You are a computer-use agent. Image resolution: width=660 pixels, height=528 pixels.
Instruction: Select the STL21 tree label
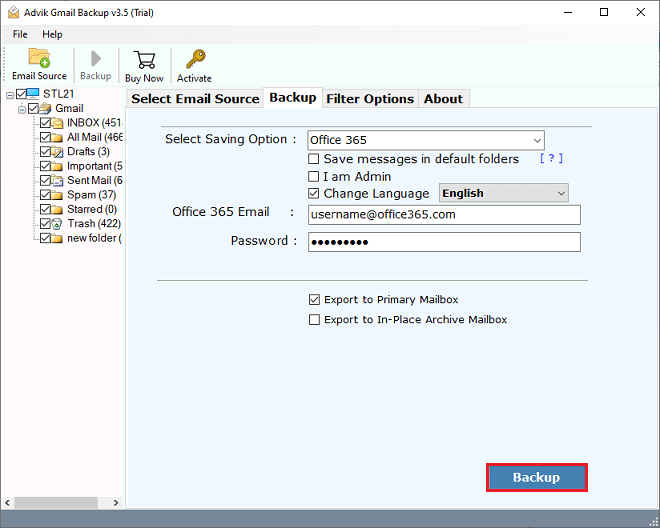tap(59, 94)
